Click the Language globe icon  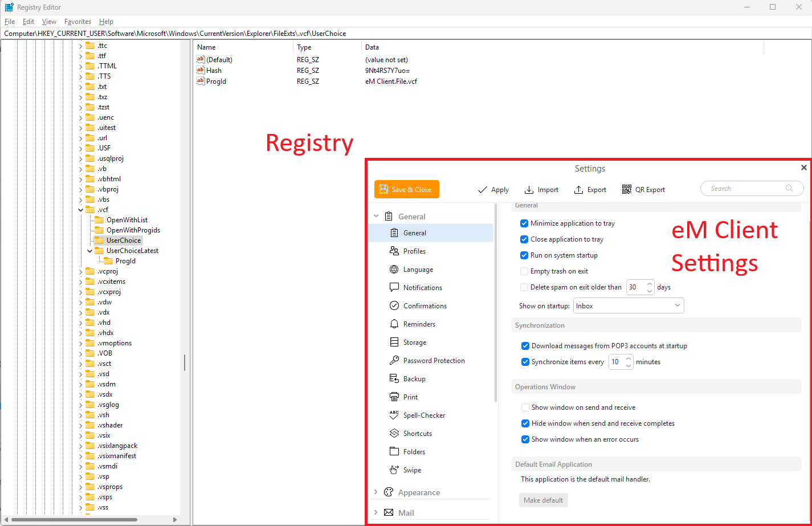(394, 270)
